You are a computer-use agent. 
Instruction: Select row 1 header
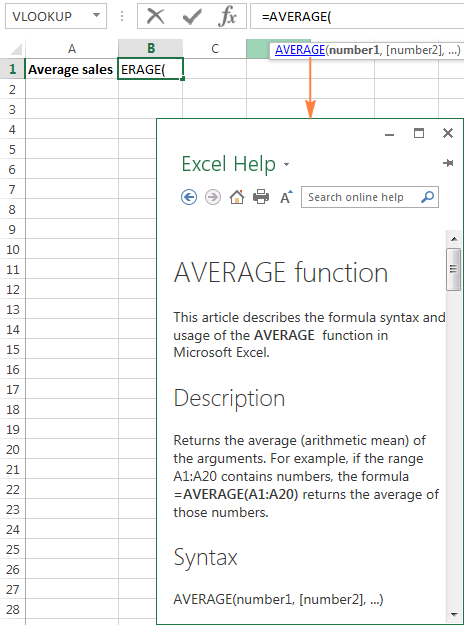pyautogui.click(x=12, y=69)
